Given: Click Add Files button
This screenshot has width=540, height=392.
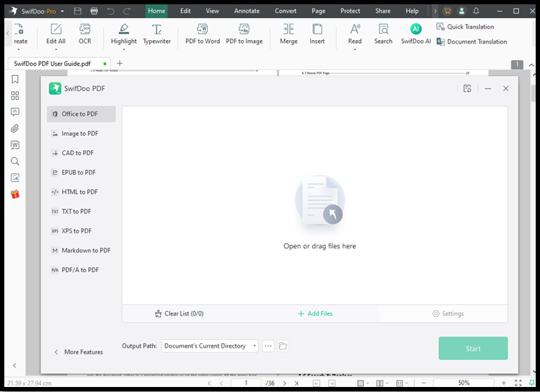Looking at the screenshot, I should point(315,313).
